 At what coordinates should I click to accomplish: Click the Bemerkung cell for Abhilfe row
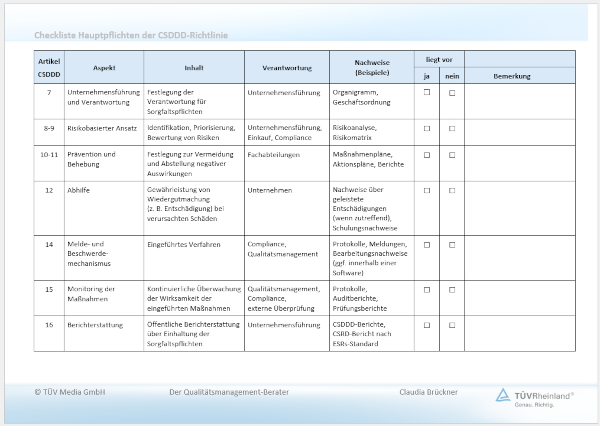520,207
